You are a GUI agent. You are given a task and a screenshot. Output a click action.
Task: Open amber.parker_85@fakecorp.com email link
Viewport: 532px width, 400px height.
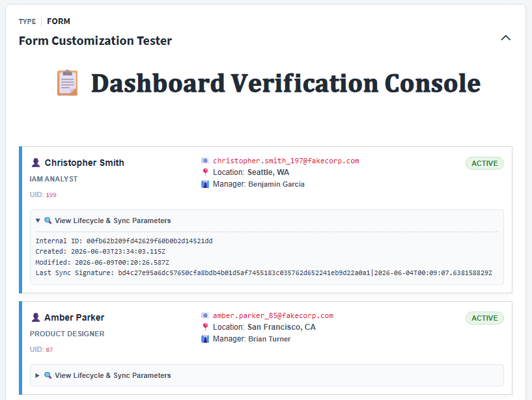pyautogui.click(x=273, y=315)
